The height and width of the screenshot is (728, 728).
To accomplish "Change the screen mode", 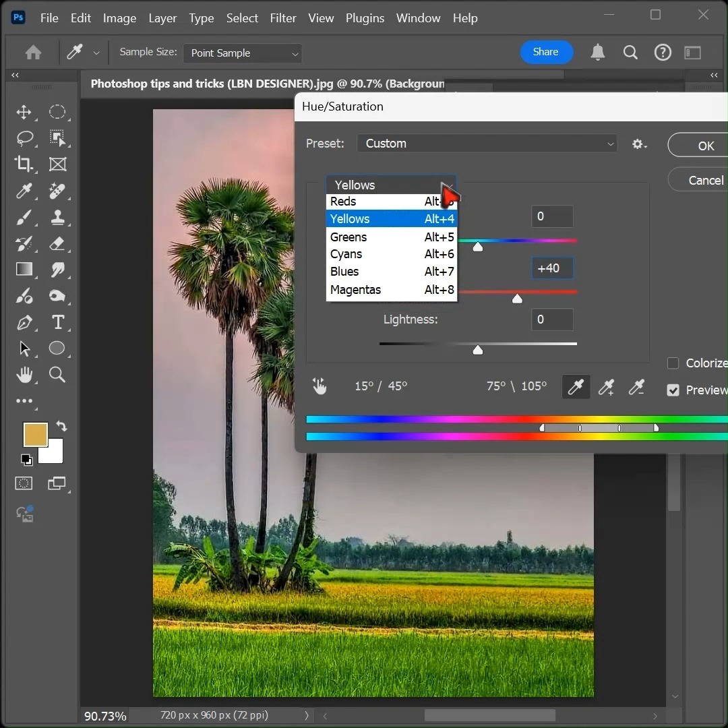I will [57, 483].
